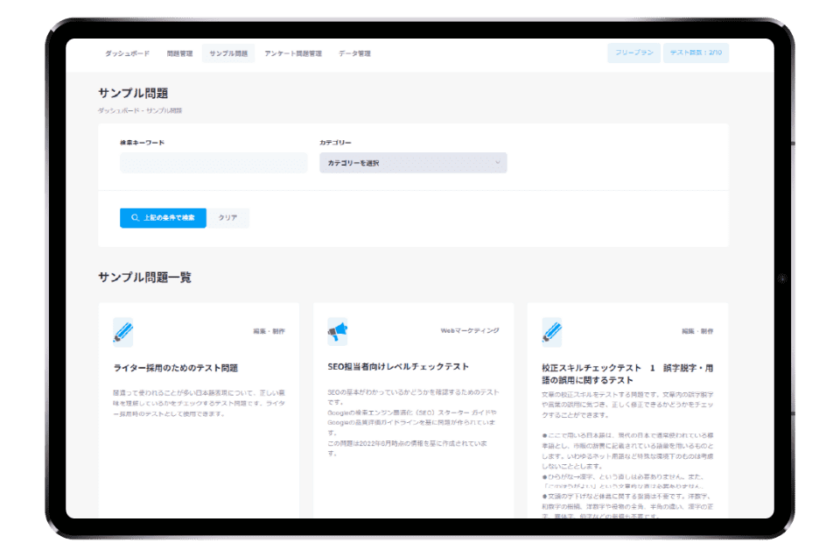The height and width of the screenshot is (557, 840).
Task: Open the データ管理 tab
Action: (354, 53)
